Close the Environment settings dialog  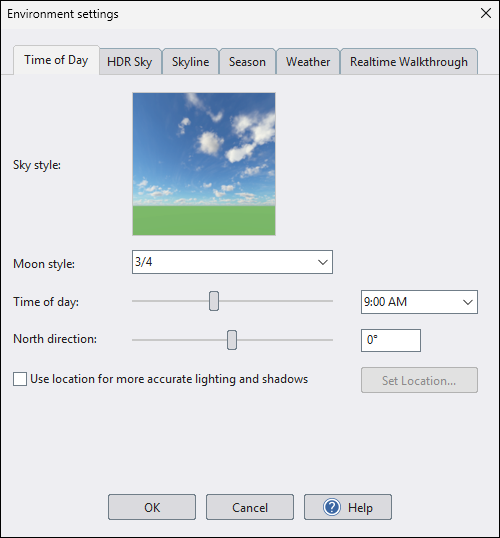486,13
